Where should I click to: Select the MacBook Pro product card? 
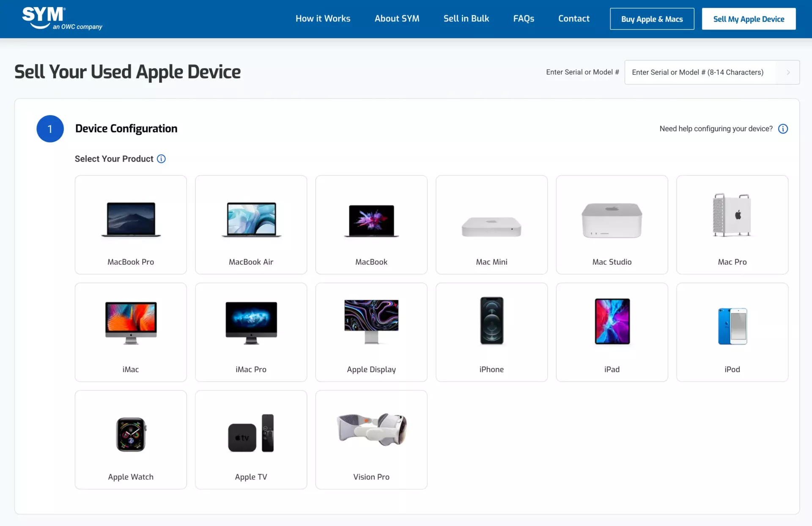click(131, 225)
